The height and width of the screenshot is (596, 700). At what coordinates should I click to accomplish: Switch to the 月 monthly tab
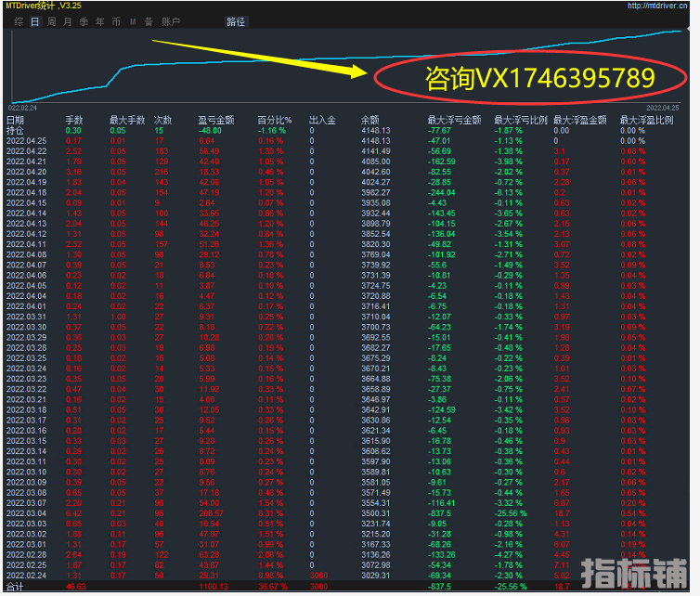click(68, 20)
